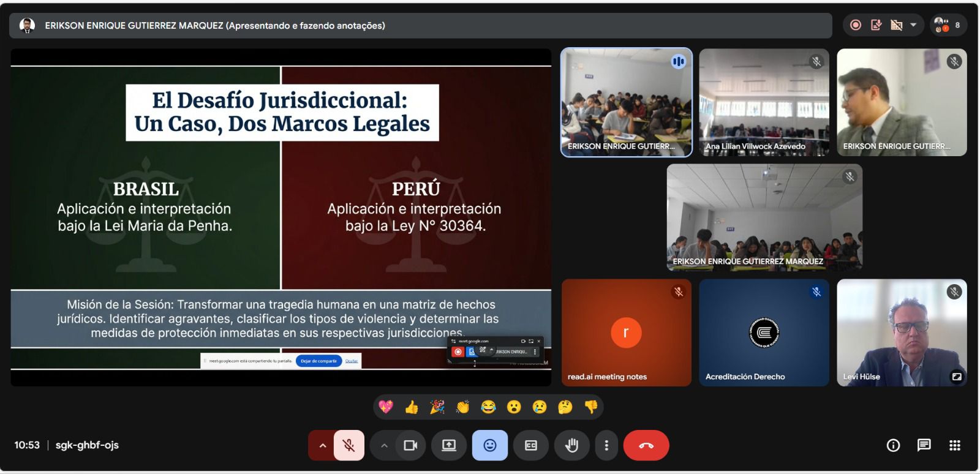Click the present screen button
This screenshot has height=474, width=980.
pos(449,445)
